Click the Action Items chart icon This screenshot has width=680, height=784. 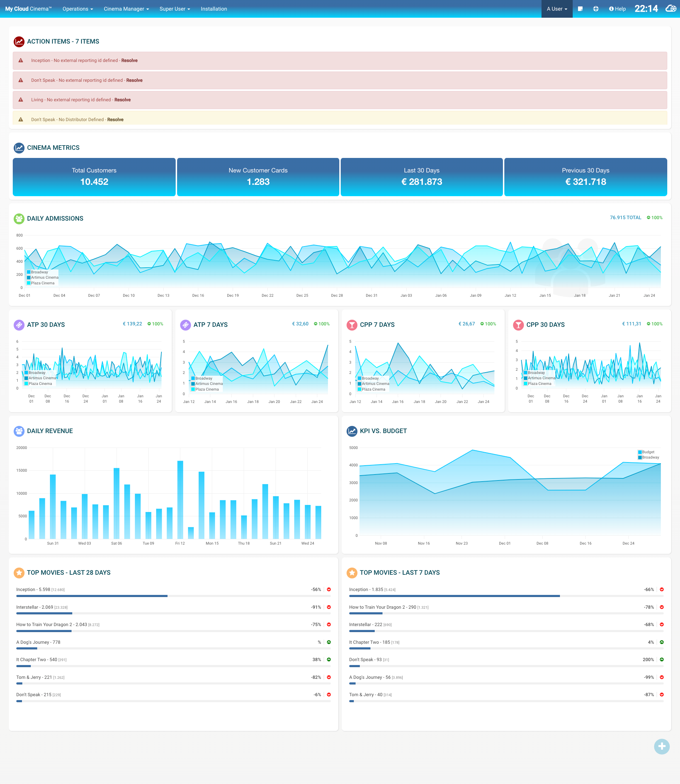pos(19,41)
